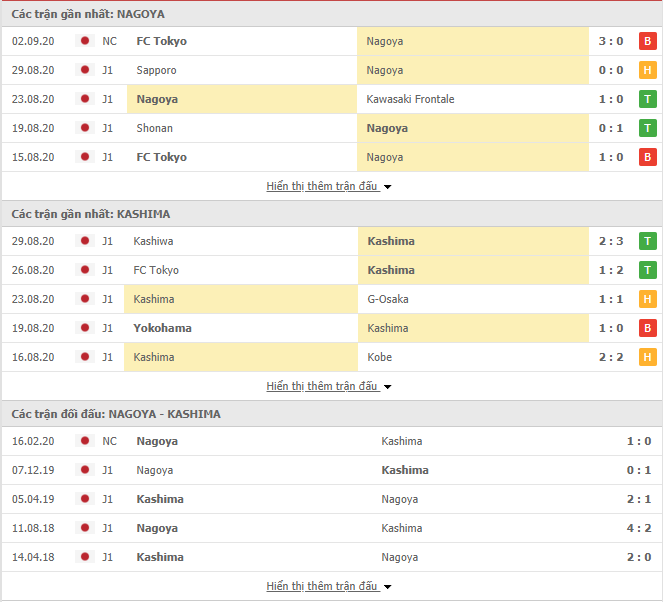Select the 'Các trận đối đầu: NAGOYA - KASHIMA' header
This screenshot has width=663, height=602.
point(116,414)
